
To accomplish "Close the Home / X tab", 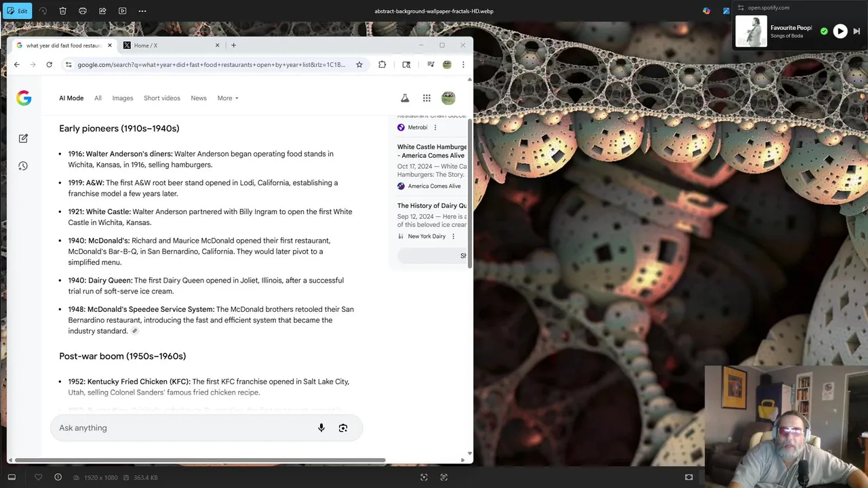I will click(218, 45).
